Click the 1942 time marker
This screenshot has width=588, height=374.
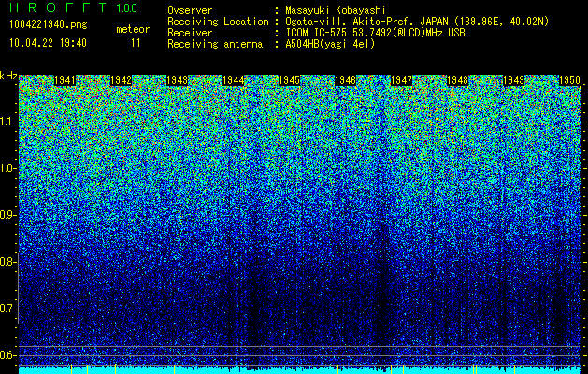point(122,80)
